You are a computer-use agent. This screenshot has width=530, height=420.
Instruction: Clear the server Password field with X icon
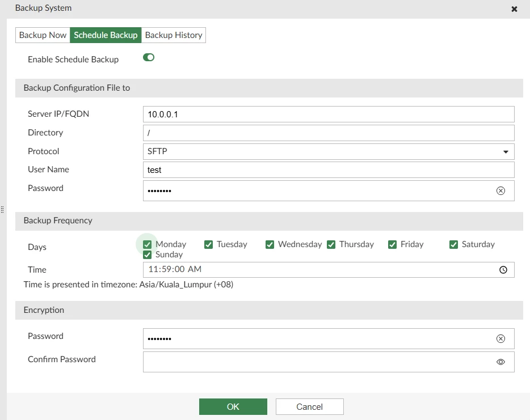click(x=500, y=191)
